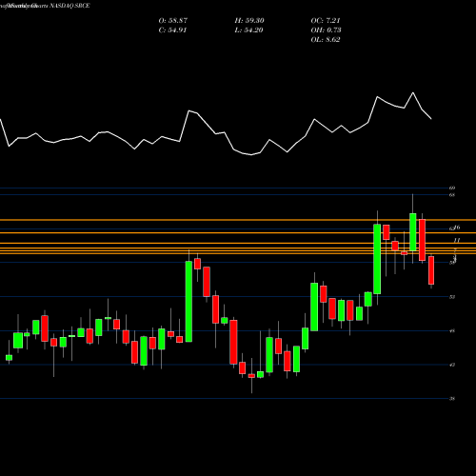Screen dimensions: 476x476
Task: Click the OL: 8.62 value
Action: coord(326,40)
